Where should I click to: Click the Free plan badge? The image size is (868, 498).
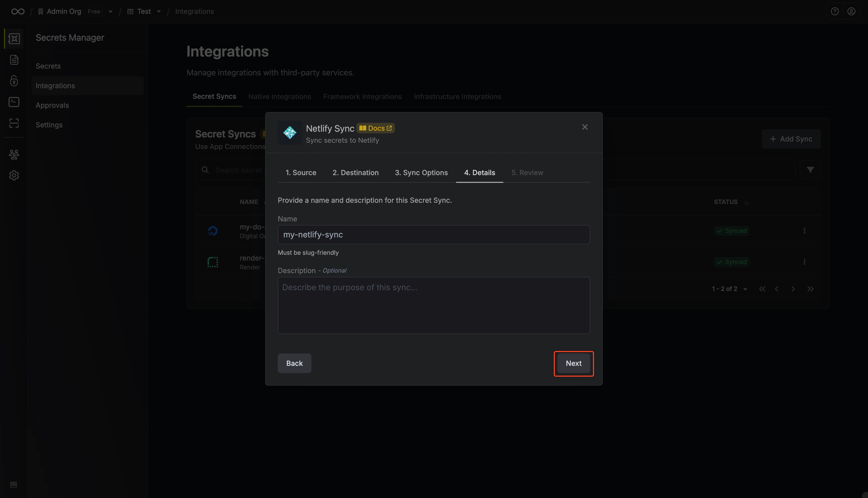click(x=94, y=12)
